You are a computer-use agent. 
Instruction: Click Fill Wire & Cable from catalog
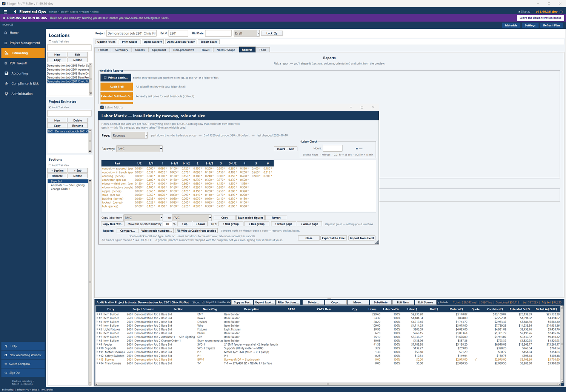pos(197,231)
